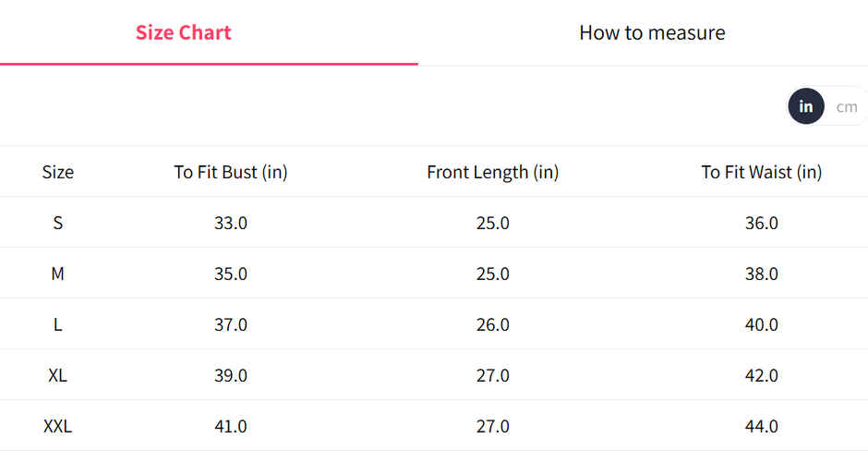Select the M size row label
868x463 pixels.
[57, 274]
